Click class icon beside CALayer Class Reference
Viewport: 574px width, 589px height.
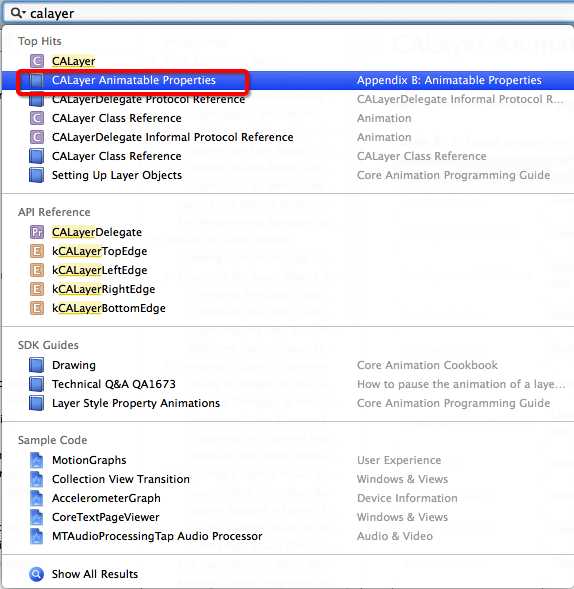[37, 118]
